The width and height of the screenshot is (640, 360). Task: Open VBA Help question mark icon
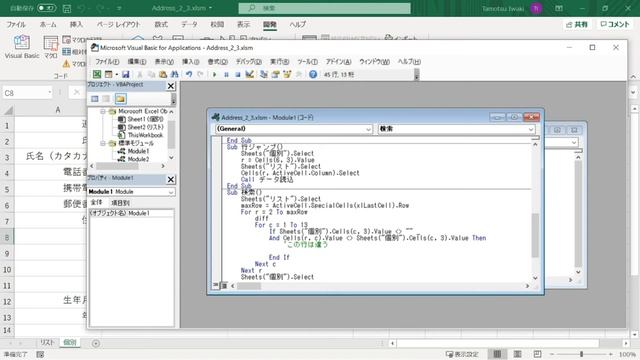[x=313, y=74]
